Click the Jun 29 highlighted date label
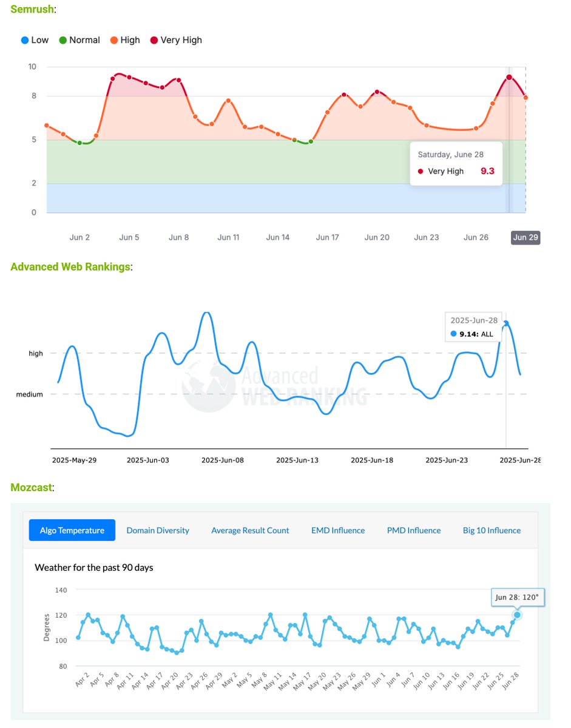 [x=525, y=237]
